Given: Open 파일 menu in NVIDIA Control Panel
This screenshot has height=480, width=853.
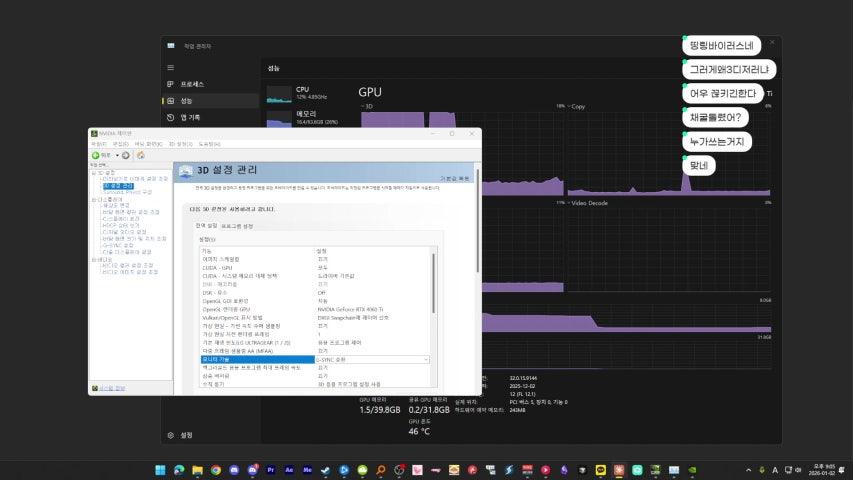Looking at the screenshot, I should click(x=98, y=144).
